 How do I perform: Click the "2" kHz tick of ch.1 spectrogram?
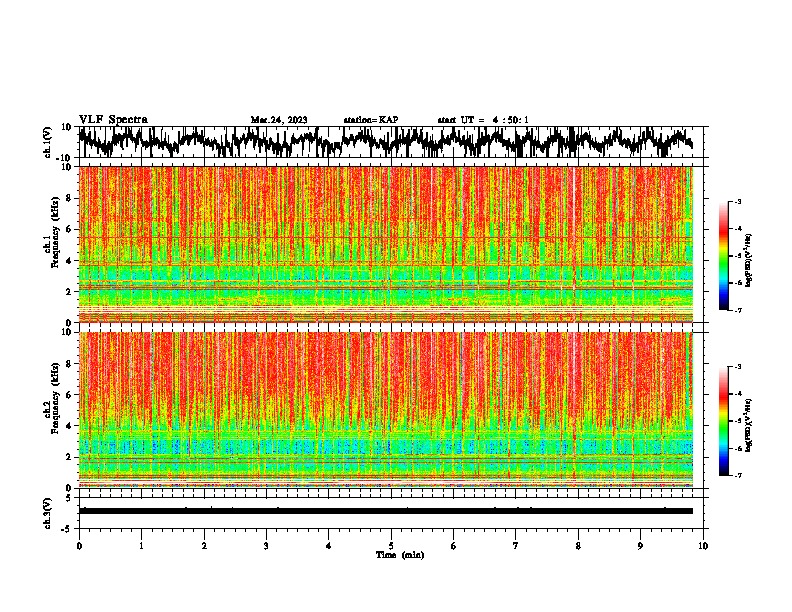point(69,291)
